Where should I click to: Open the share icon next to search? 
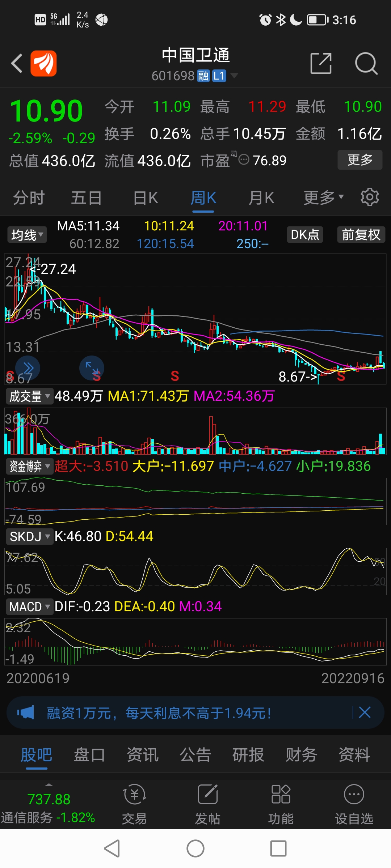tap(321, 63)
